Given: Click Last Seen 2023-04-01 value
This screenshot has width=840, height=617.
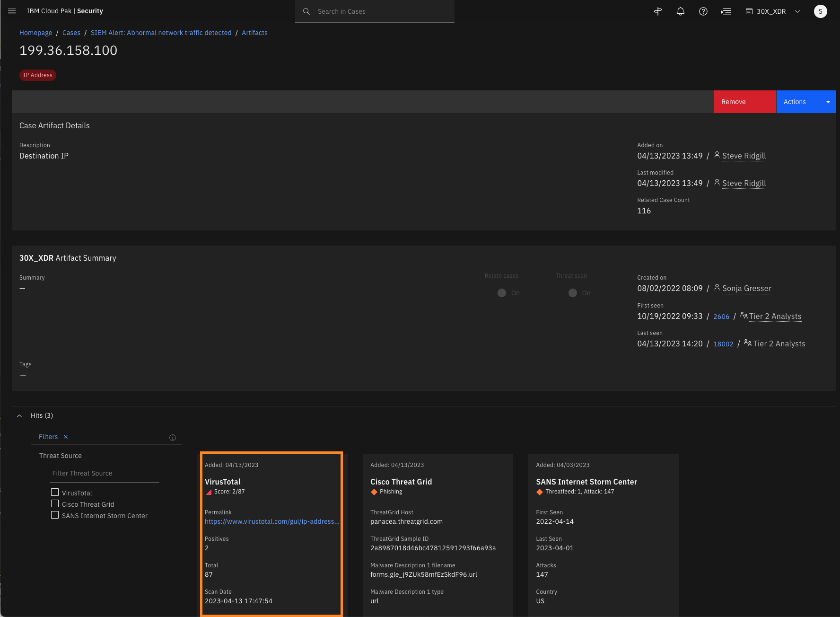Looking at the screenshot, I should [555, 548].
